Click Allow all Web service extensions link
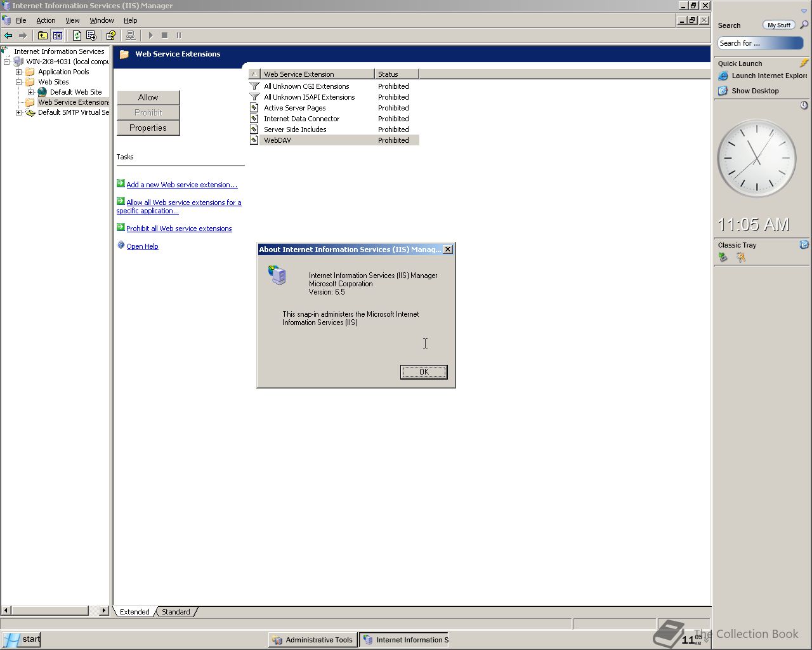812x650 pixels. pos(179,206)
